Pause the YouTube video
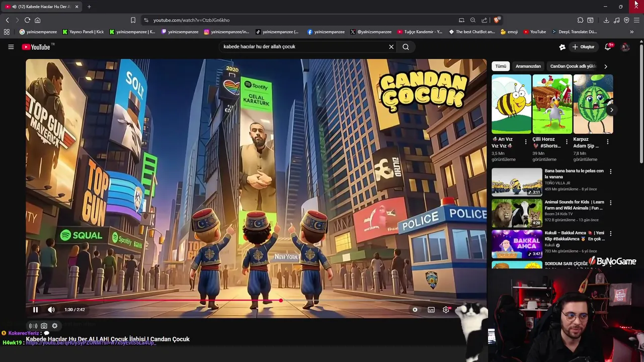This screenshot has width=644, height=362. point(35,310)
